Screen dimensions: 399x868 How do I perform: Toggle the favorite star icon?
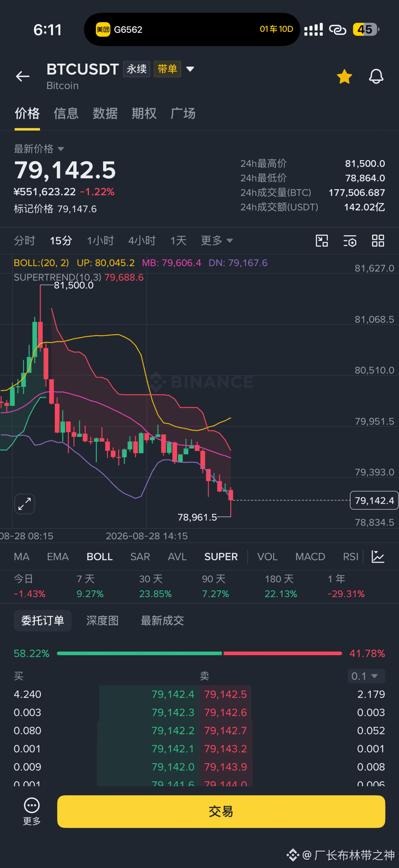click(x=345, y=77)
